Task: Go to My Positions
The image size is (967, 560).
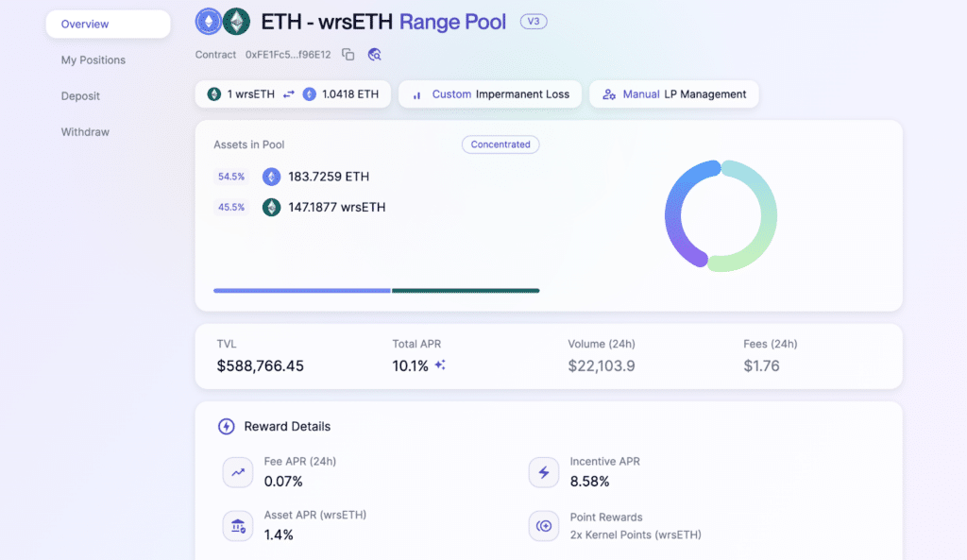Action: coord(93,59)
